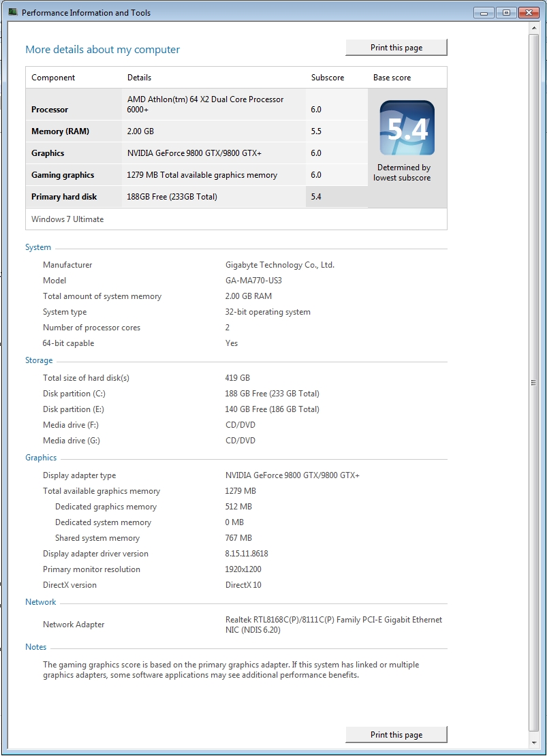This screenshot has height=756, width=547.
Task: Click '188GB Free (233GB Total)' in Primary hard disk row
Action: [172, 197]
